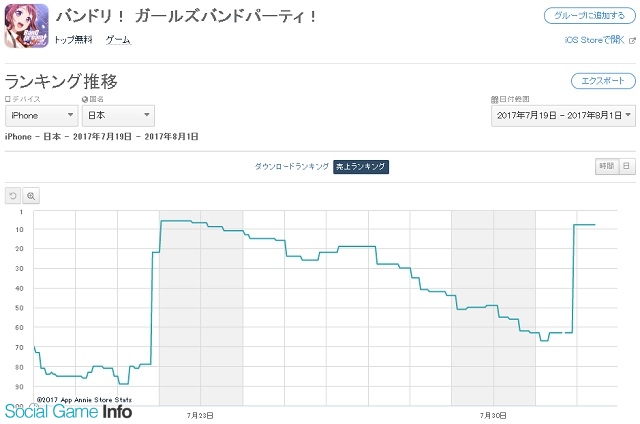Select the 売上ランキング tab
Image resolution: width=640 pixels, height=424 pixels.
pyautogui.click(x=361, y=166)
